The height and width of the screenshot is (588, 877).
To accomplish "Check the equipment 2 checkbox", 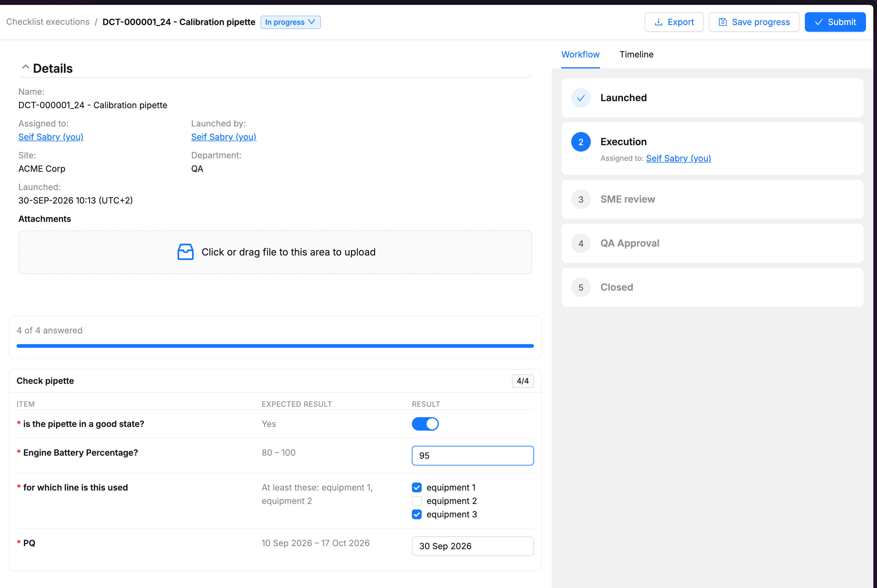I will coord(416,501).
